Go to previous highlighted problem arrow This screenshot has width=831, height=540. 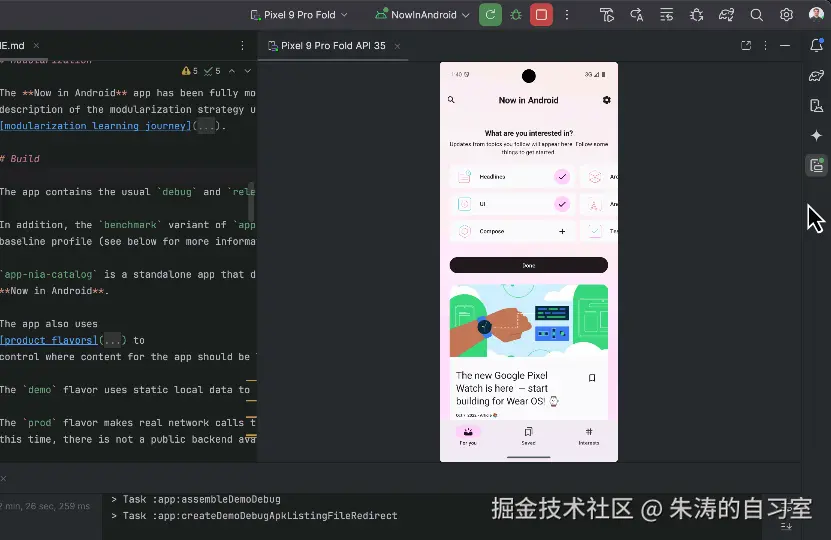pos(232,71)
